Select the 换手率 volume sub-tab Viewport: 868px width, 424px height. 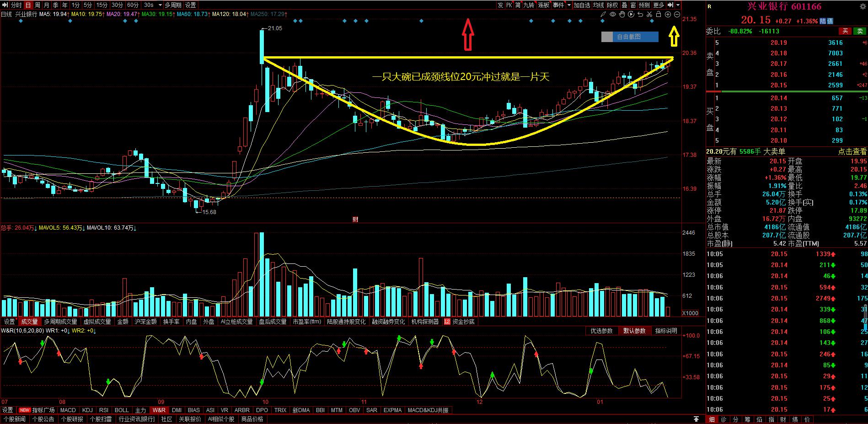coord(171,322)
